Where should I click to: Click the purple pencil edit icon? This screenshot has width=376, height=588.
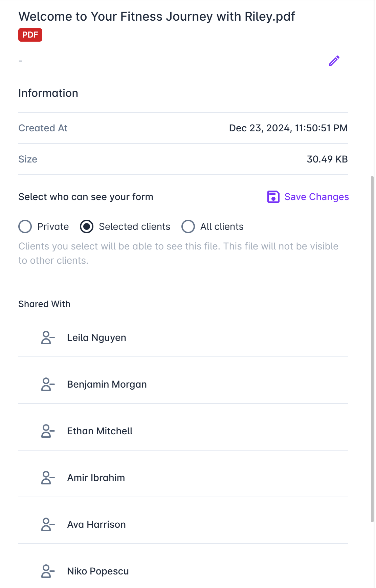[x=334, y=61]
